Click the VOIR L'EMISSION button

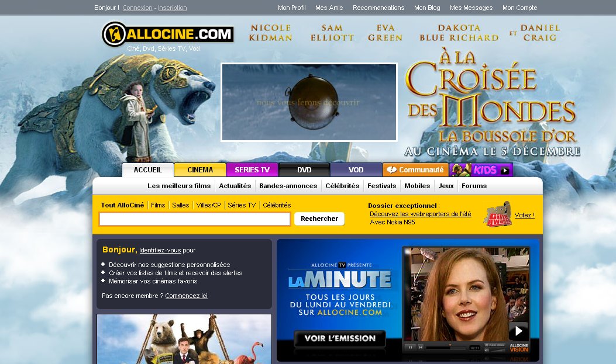340,338
